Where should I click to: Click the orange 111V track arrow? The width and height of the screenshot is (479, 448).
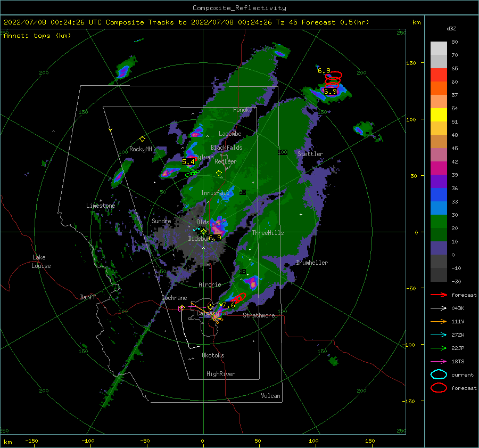[439, 321]
